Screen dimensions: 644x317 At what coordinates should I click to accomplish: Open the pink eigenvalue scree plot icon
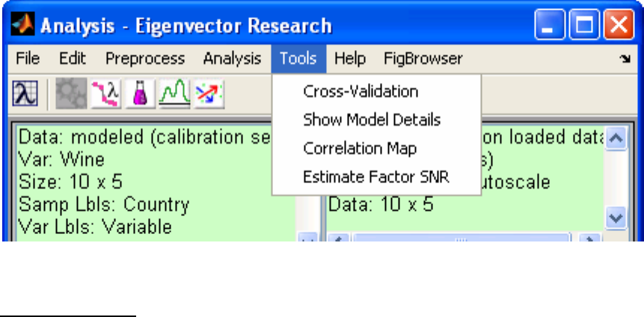coord(105,93)
